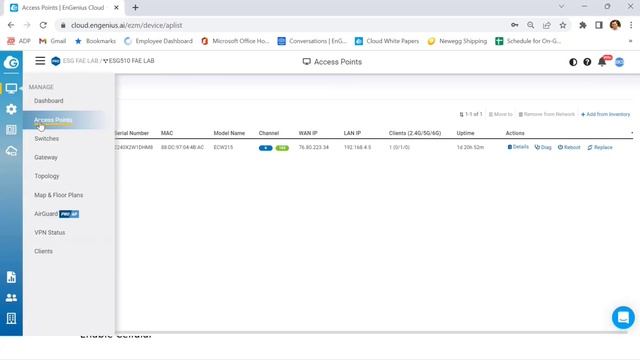Open a new browser tab
Screen dimensions: 640x360
point(136,7)
